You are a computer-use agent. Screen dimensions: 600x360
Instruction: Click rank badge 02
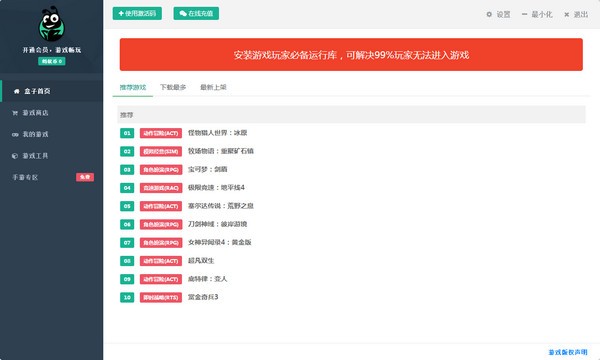pos(127,151)
